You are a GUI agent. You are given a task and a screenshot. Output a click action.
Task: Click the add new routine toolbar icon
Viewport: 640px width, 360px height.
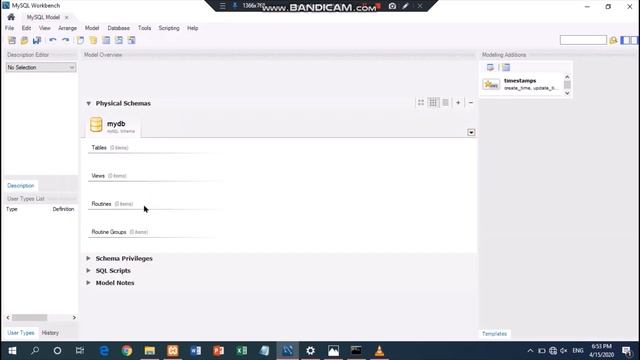point(131,40)
